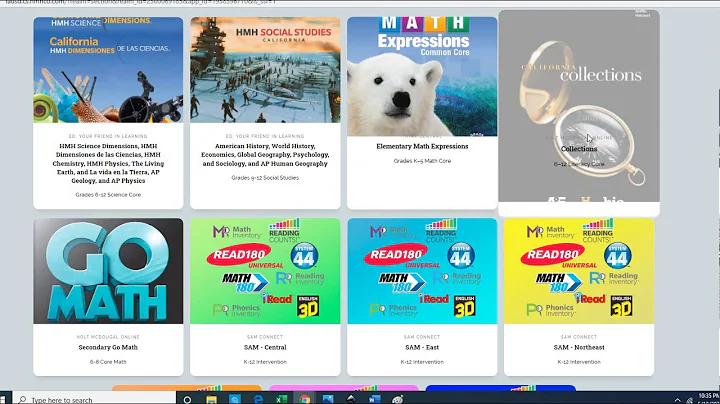Open the HMH Science Dimensions card image
The image size is (720, 404).
pos(108,70)
